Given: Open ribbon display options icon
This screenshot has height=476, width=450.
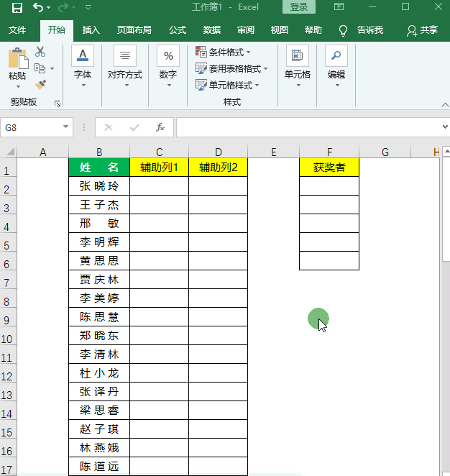Looking at the screenshot, I should coord(339,6).
